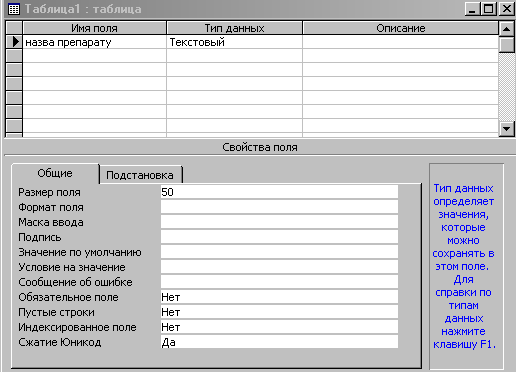Click the Маска ввода input box
Screen dimensions: 516x372
279,222
